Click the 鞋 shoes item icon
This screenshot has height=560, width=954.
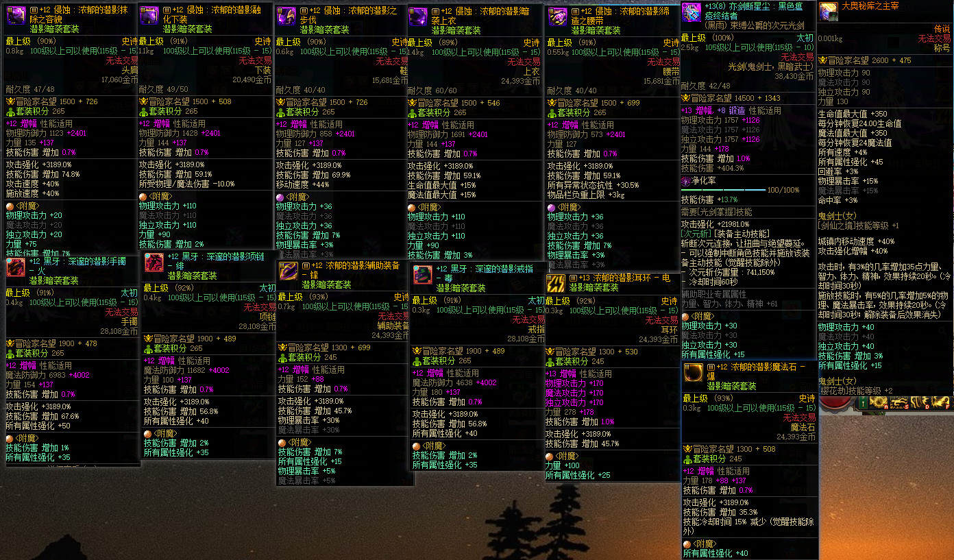click(287, 16)
